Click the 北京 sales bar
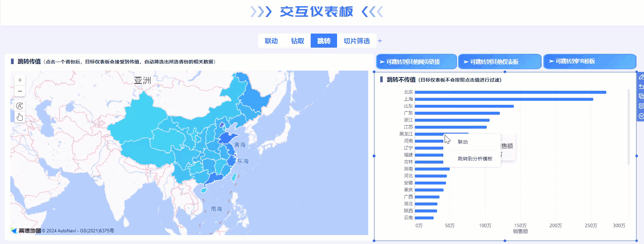Image resolution: width=644 pixels, height=244 pixels. click(510, 92)
